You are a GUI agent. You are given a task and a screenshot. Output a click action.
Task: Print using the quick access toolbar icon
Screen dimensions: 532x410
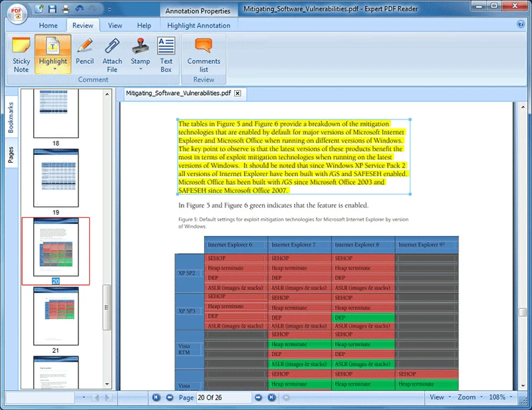[66, 9]
